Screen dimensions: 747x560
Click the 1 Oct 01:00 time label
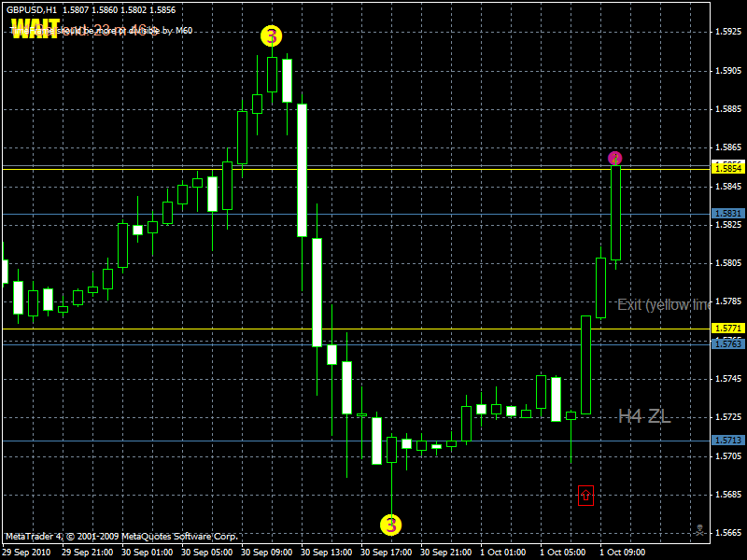pos(503,553)
